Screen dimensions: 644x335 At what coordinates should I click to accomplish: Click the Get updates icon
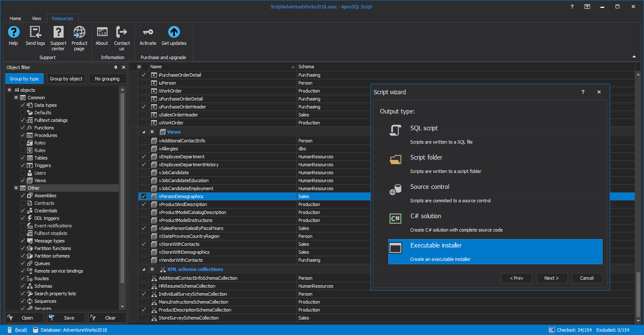click(x=174, y=32)
